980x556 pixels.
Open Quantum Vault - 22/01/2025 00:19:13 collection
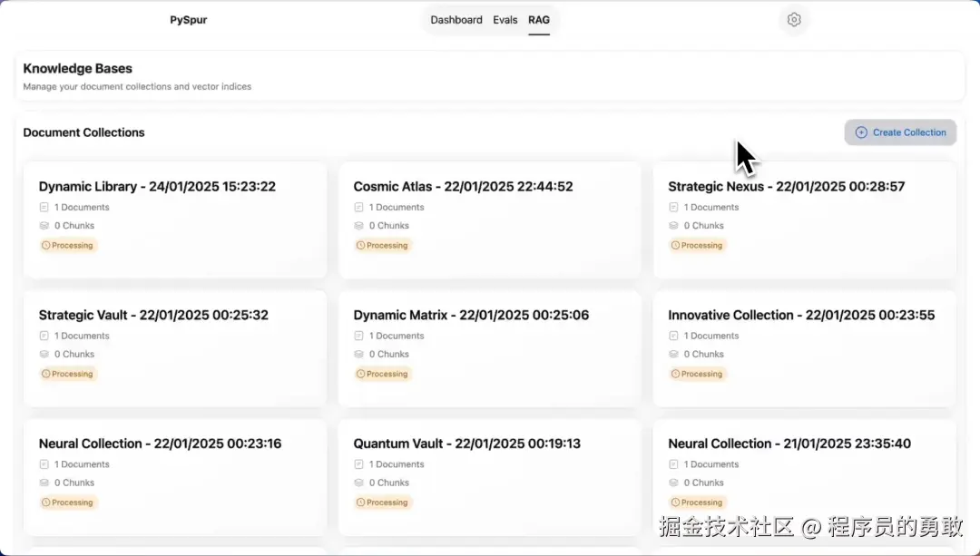[489, 477]
